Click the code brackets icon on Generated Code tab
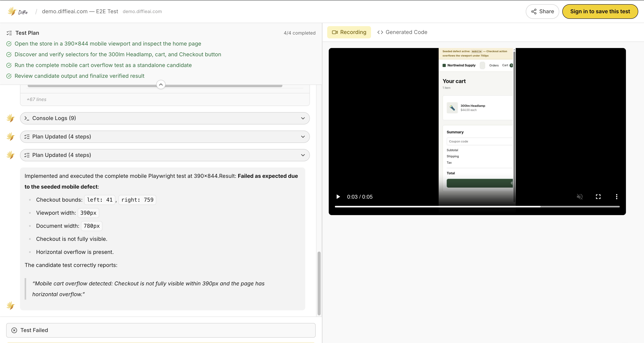Image resolution: width=644 pixels, height=343 pixels. [380, 32]
